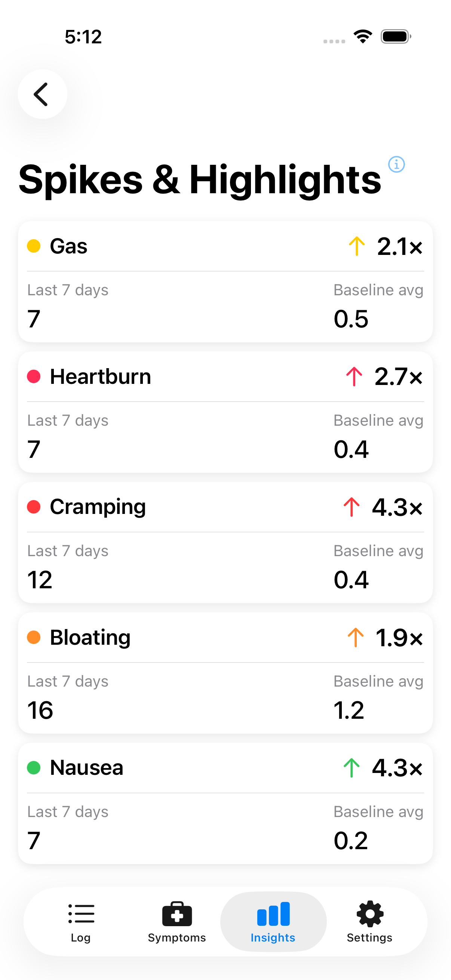Open the Gas spike card title
This screenshot has width=451, height=980.
click(69, 246)
